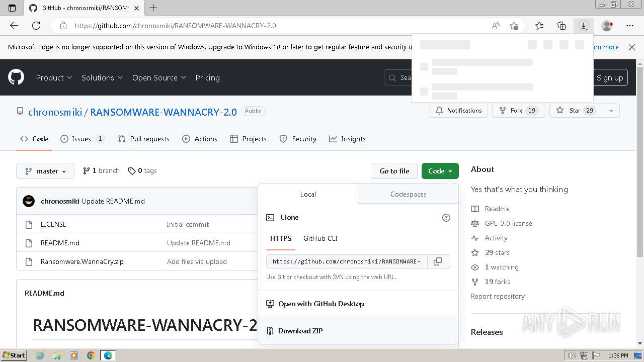Open the LICENSE file
Screen dimensions: 644x362
53,224
